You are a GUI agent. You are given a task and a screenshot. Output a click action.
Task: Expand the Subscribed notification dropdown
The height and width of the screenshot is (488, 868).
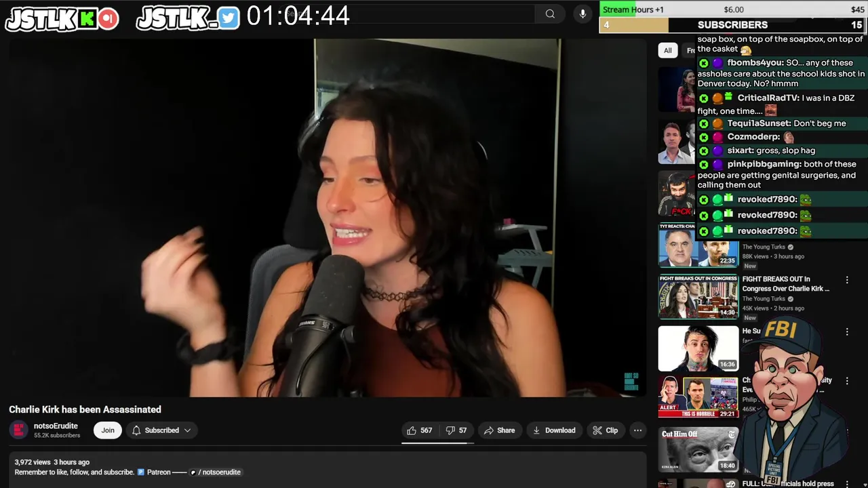(x=161, y=430)
